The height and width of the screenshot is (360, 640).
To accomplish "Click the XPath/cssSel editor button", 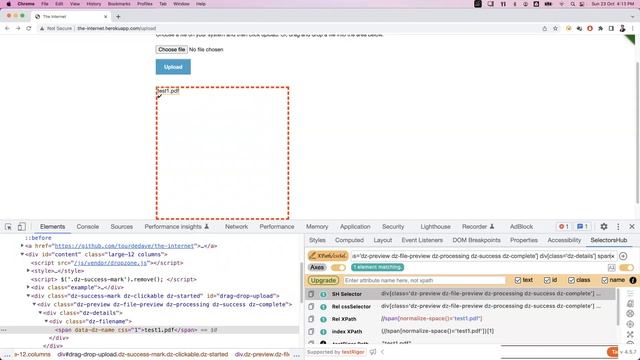I will (x=328, y=256).
